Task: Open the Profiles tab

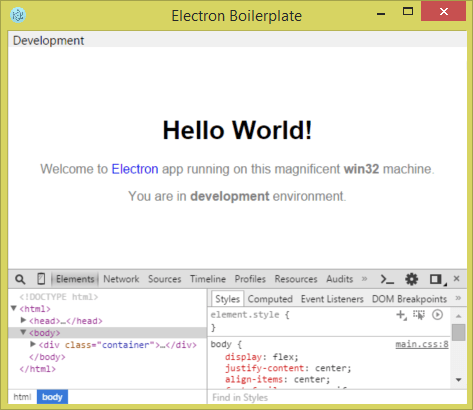Action: click(250, 279)
